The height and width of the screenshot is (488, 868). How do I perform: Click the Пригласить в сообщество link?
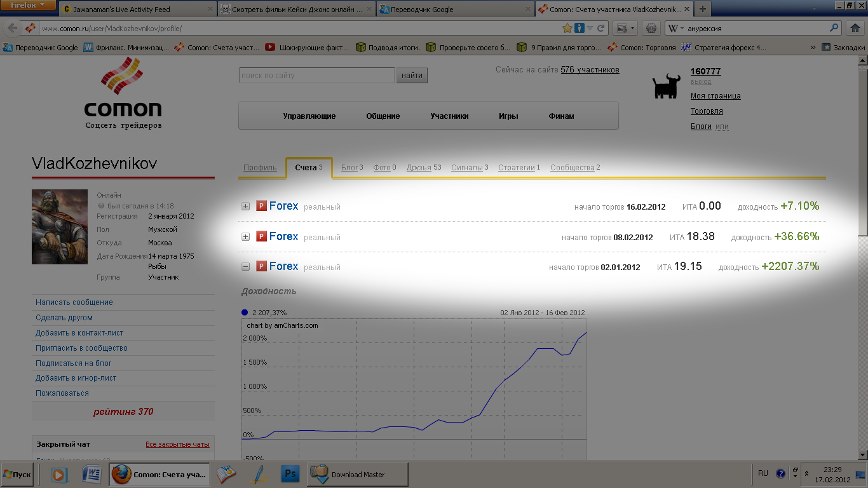click(81, 348)
